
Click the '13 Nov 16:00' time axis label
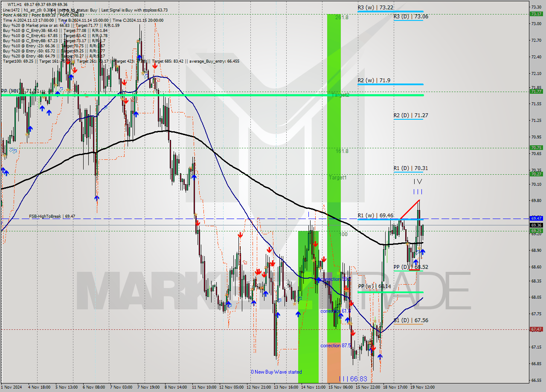coord(286,387)
